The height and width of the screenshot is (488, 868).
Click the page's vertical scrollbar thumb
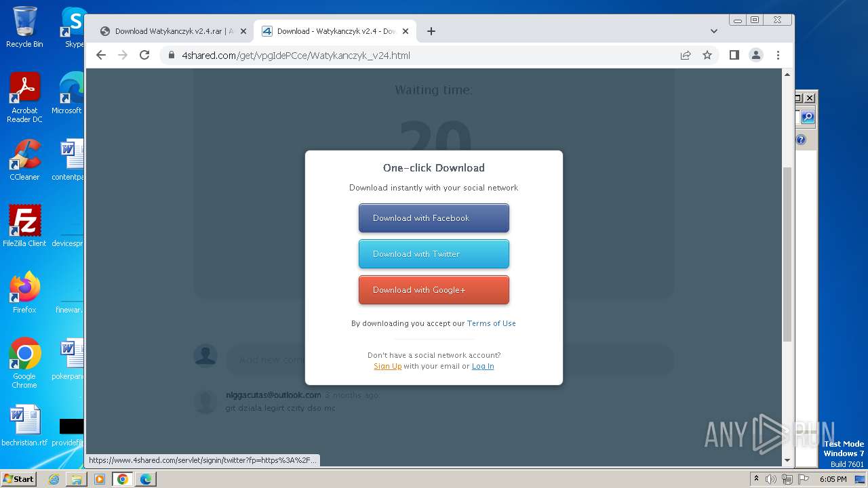pyautogui.click(x=787, y=254)
